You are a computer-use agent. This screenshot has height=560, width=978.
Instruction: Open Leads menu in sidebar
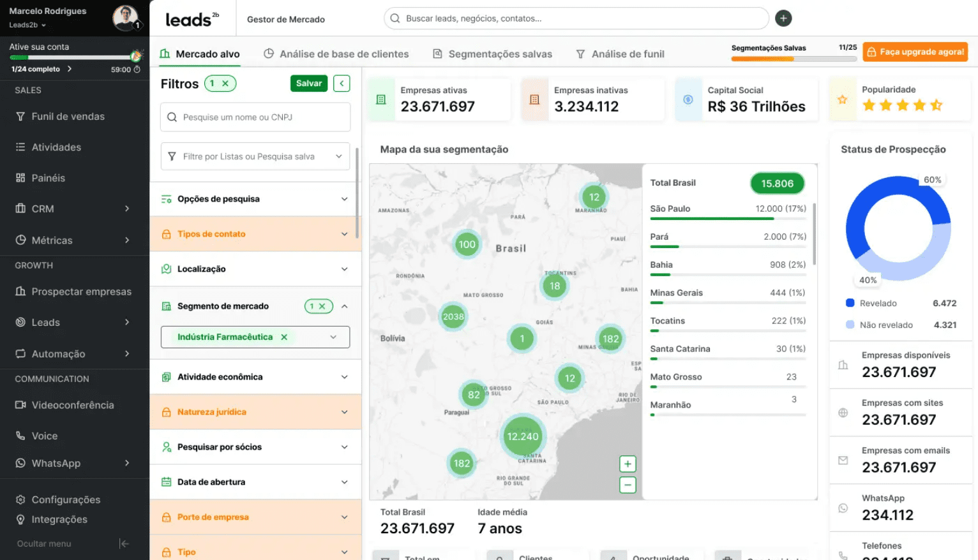(x=75, y=322)
